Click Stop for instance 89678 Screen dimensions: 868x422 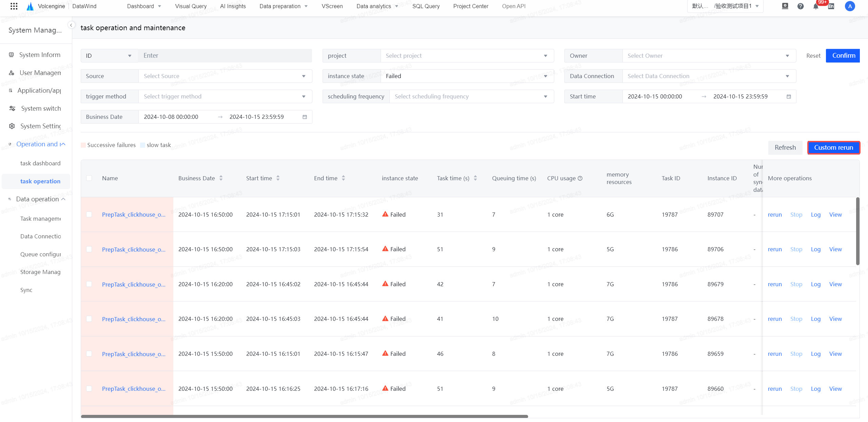point(796,319)
